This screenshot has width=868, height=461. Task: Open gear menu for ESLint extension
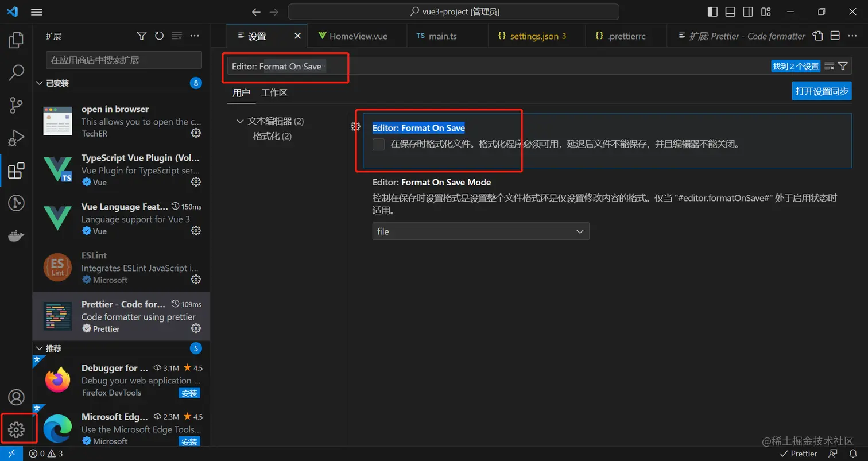196,280
